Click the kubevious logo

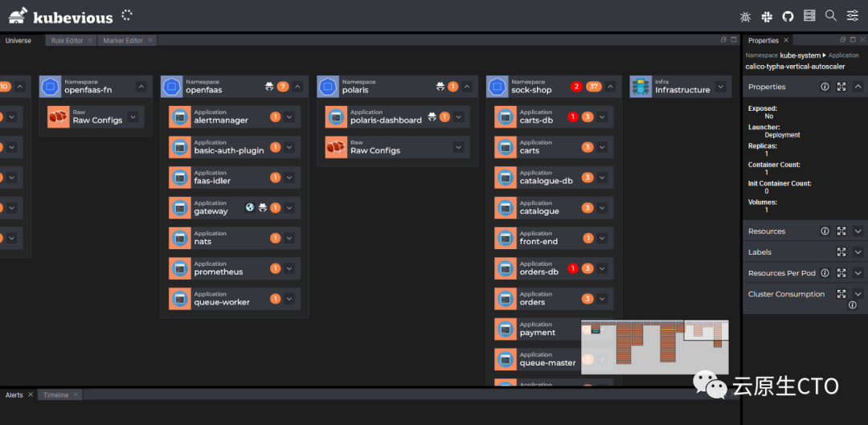pyautogui.click(x=60, y=16)
